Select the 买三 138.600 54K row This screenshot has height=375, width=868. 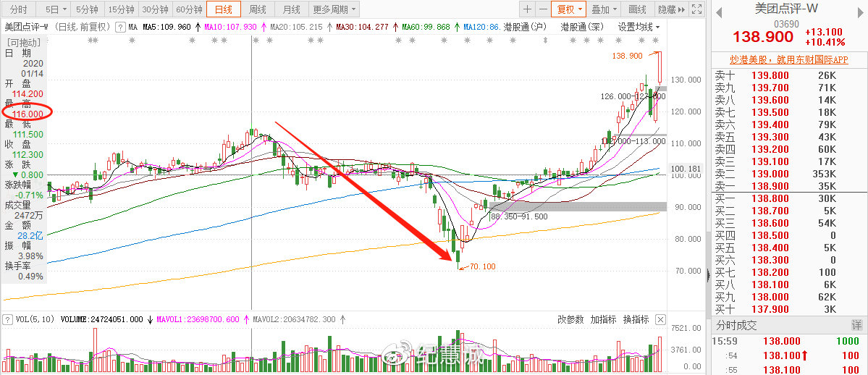pyautogui.click(x=789, y=223)
